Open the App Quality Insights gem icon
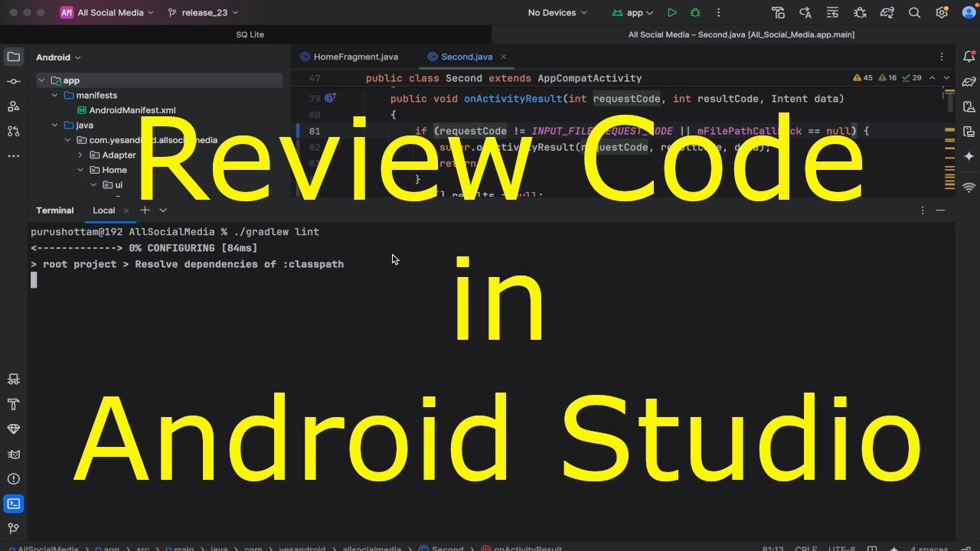Screen dimensions: 980x551 [x=13, y=429]
